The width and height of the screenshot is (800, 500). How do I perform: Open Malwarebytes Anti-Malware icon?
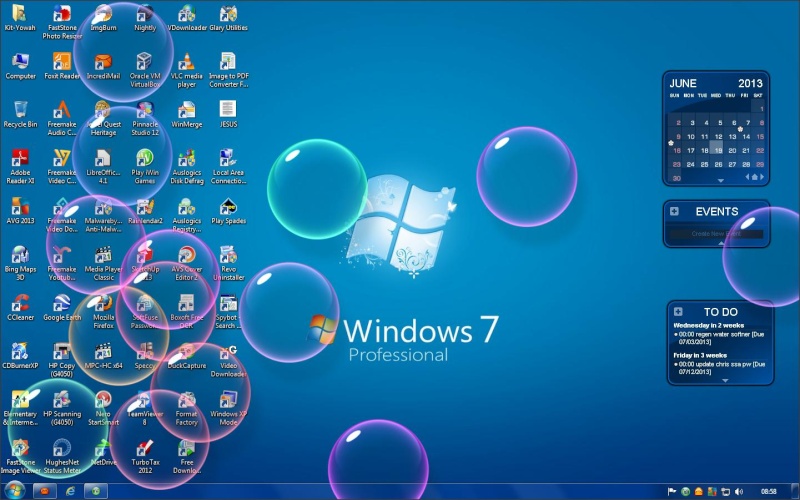point(104,215)
